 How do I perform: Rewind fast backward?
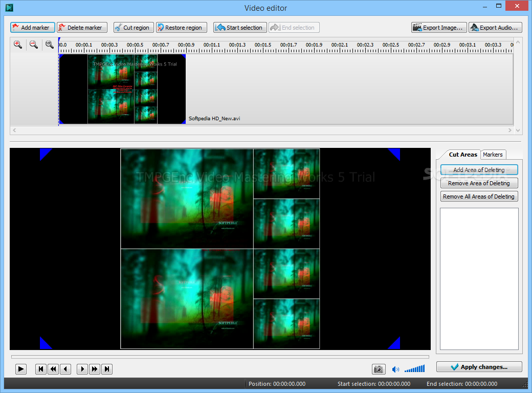pos(53,369)
